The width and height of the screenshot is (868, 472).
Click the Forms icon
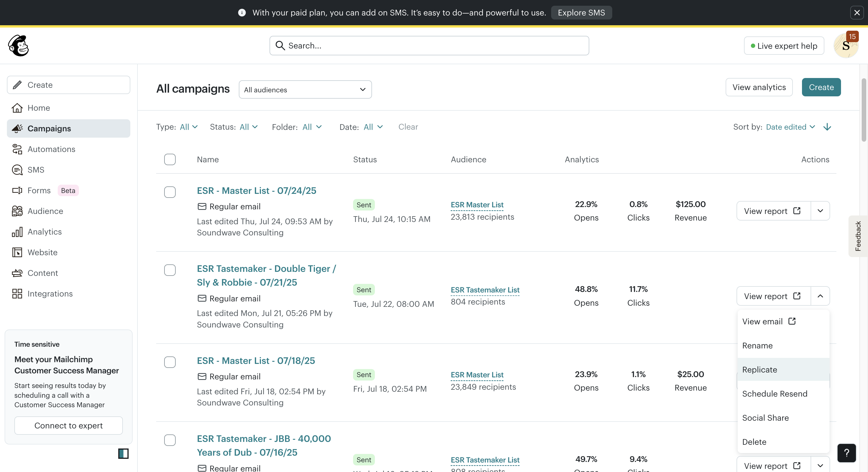pyautogui.click(x=17, y=191)
